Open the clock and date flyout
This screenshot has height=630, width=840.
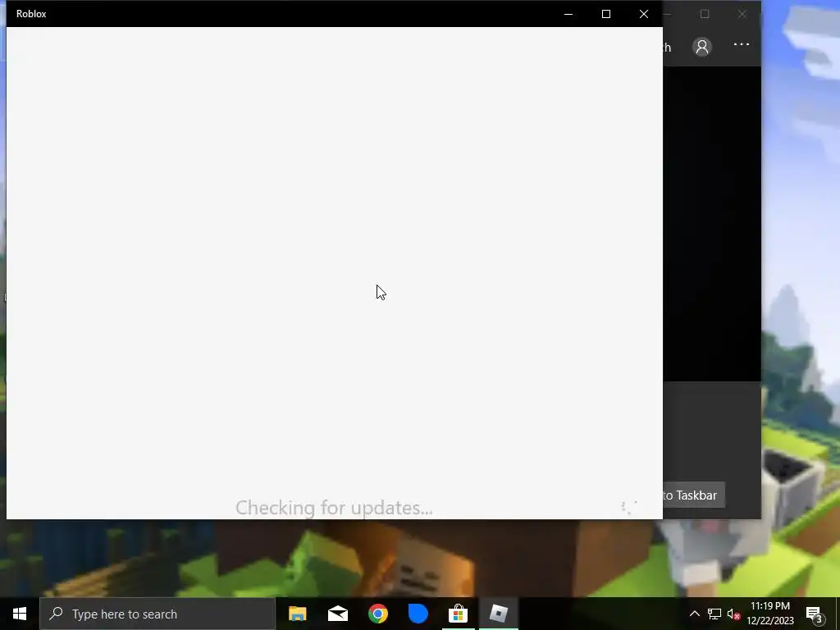click(x=770, y=614)
